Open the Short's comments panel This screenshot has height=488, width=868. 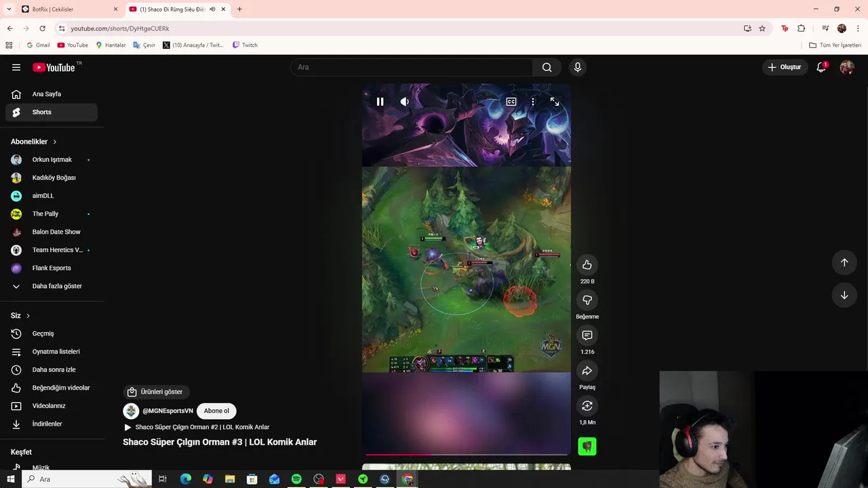tap(587, 335)
